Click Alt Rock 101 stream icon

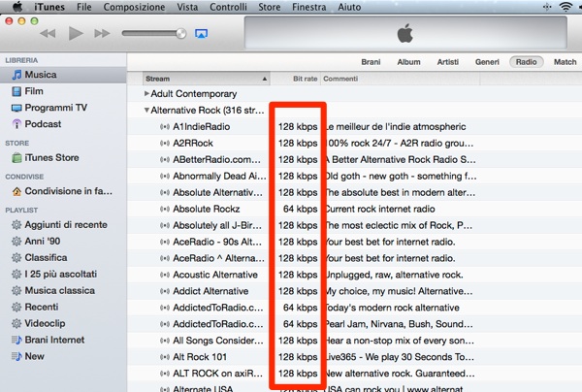165,357
